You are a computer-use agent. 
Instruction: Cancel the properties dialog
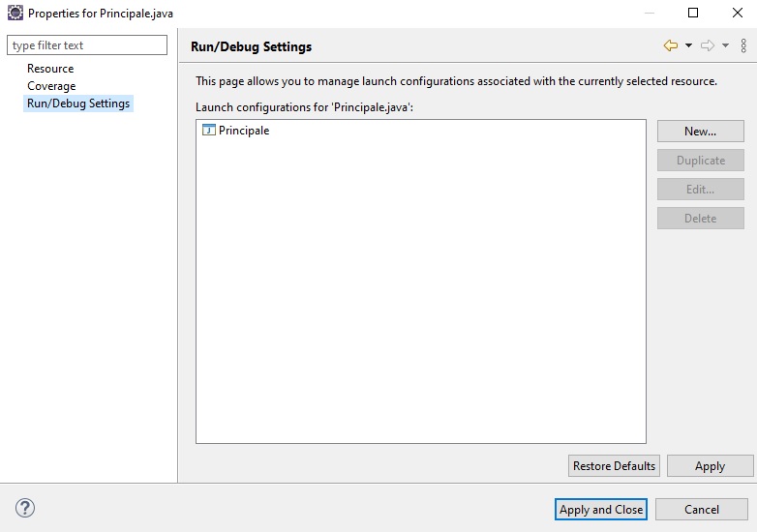tap(702, 510)
